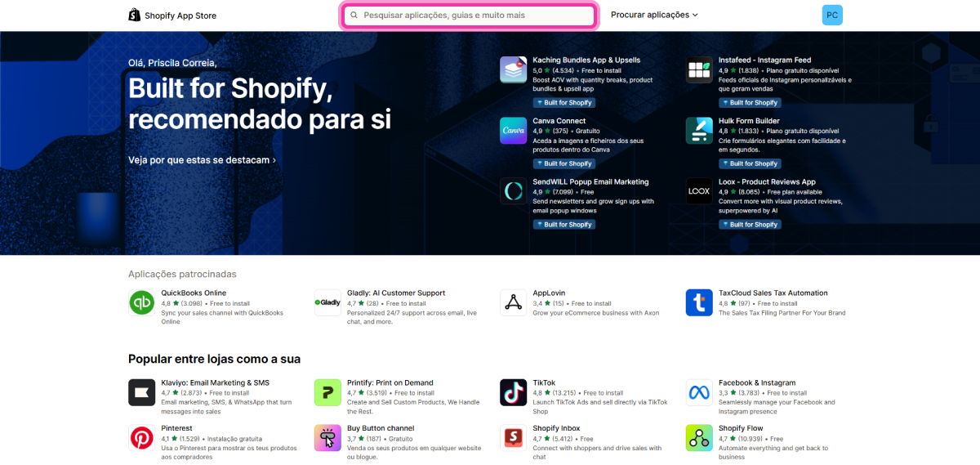Open the Shopify Inbox title link
Image resolution: width=980 pixels, height=465 pixels.
(556, 428)
